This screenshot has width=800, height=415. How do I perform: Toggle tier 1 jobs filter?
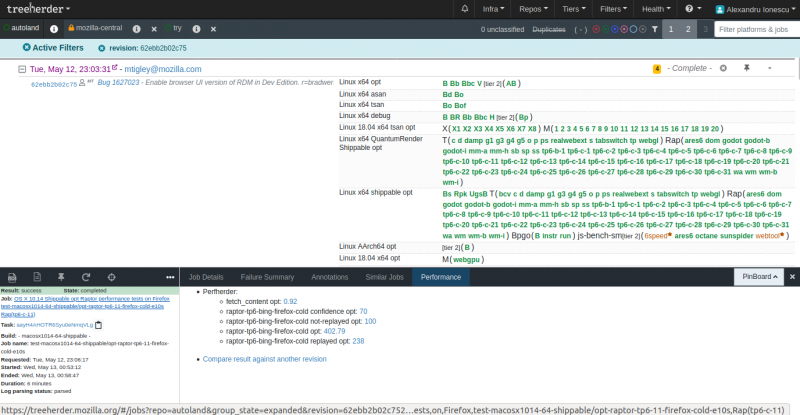(671, 29)
